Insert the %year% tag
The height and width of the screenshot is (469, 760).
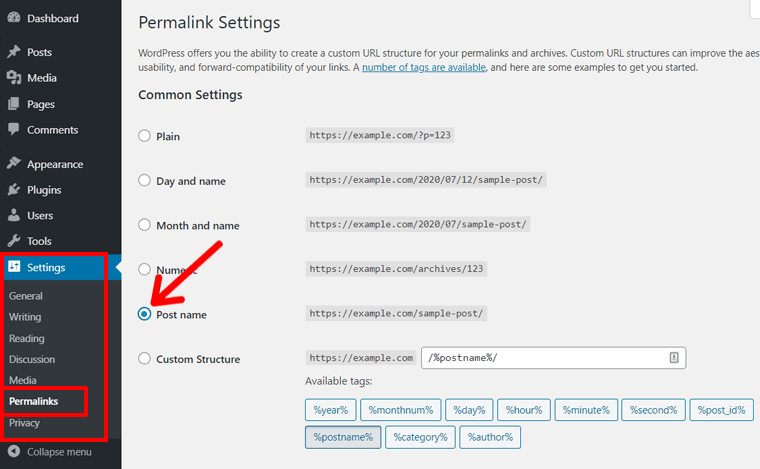click(331, 410)
